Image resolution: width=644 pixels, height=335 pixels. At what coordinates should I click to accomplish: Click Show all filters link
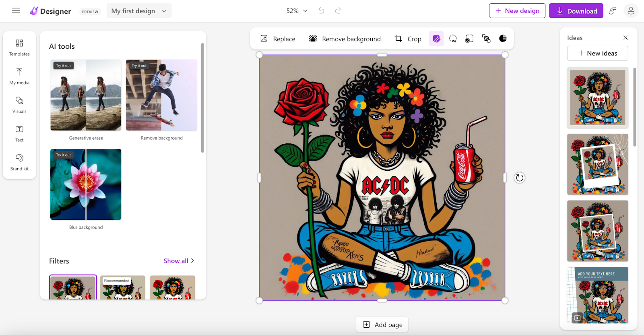[179, 261]
